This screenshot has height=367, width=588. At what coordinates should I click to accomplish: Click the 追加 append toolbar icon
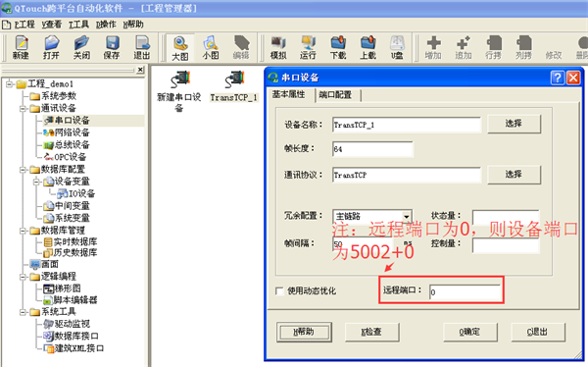point(464,48)
